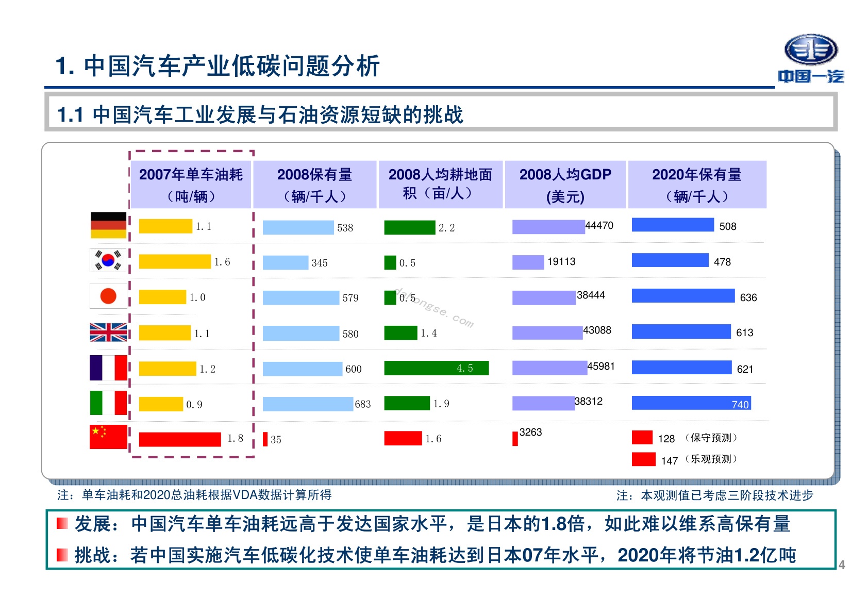Click France's fuel value 1.2
The height and width of the screenshot is (614, 868).
(207, 369)
